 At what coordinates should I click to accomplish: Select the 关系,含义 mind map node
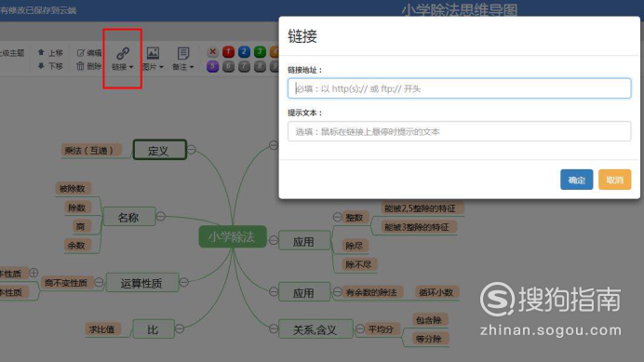point(315,329)
